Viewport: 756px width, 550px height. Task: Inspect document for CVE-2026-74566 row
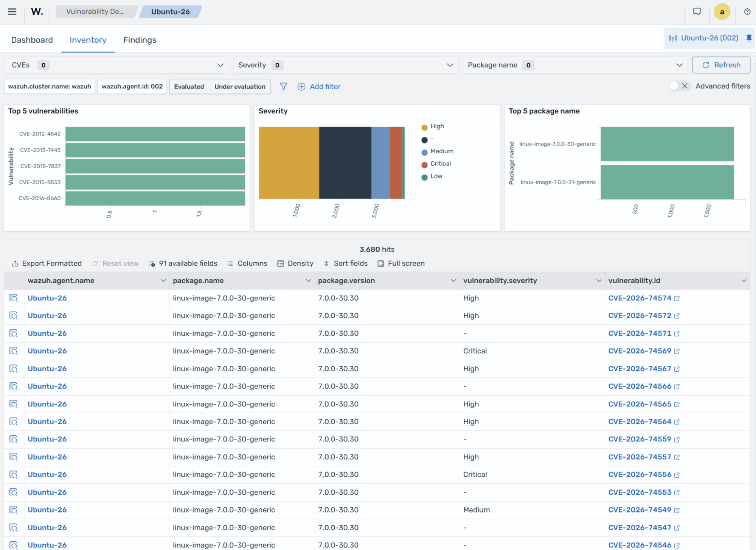pos(14,386)
